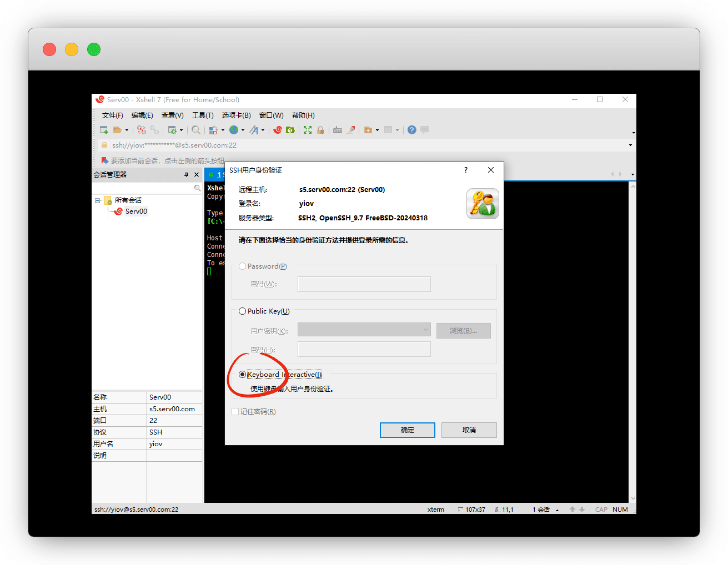Expand the address bar dropdown arrow

(x=630, y=145)
